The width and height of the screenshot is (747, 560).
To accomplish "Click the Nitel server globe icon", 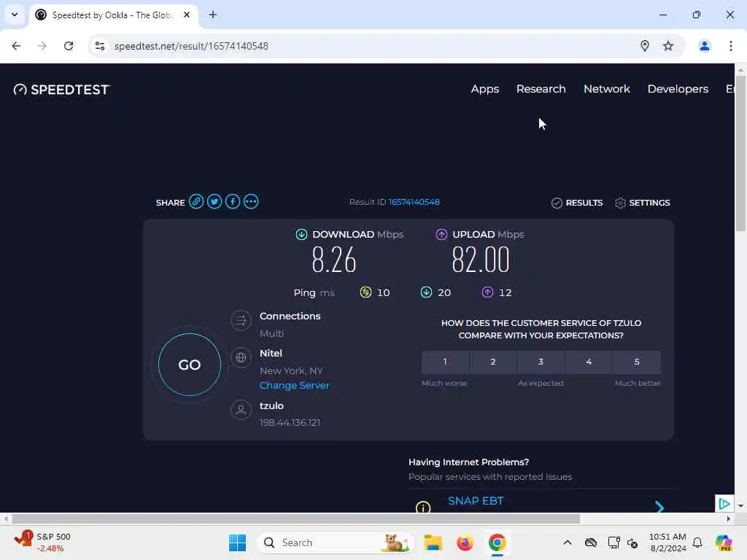I will (x=241, y=357).
